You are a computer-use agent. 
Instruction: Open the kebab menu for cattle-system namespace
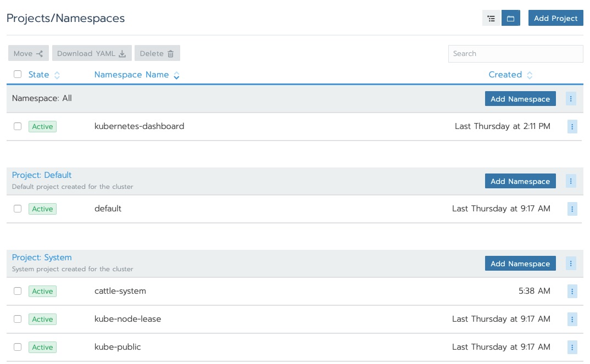tap(572, 291)
